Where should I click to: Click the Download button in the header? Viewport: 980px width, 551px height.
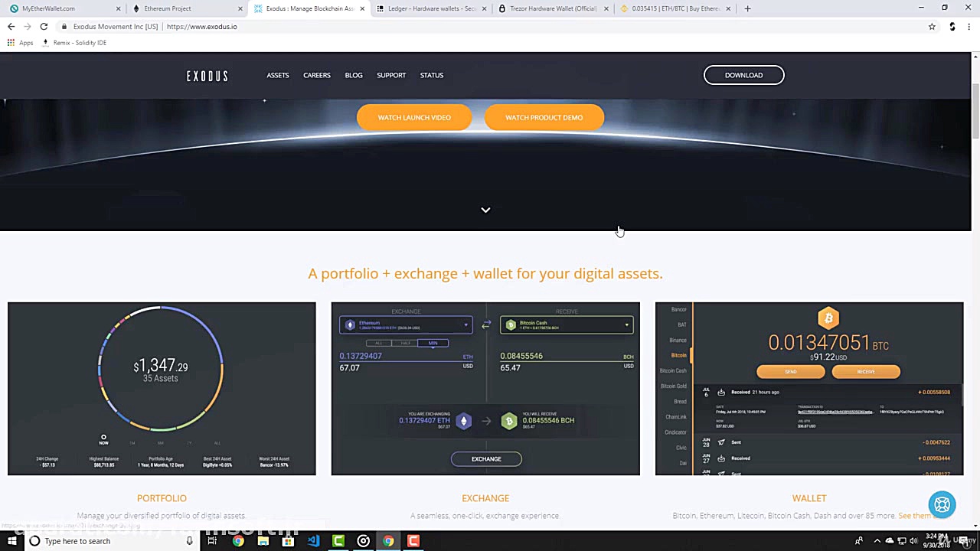point(744,75)
